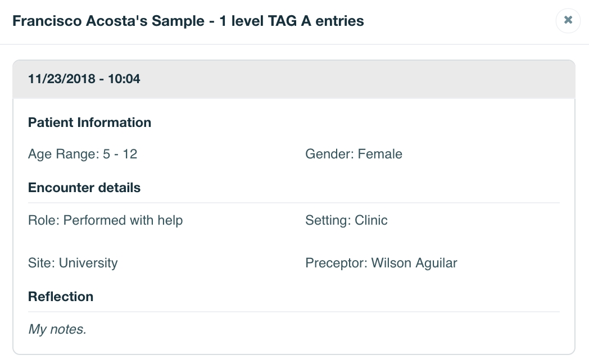Click the Site label

click(x=41, y=263)
